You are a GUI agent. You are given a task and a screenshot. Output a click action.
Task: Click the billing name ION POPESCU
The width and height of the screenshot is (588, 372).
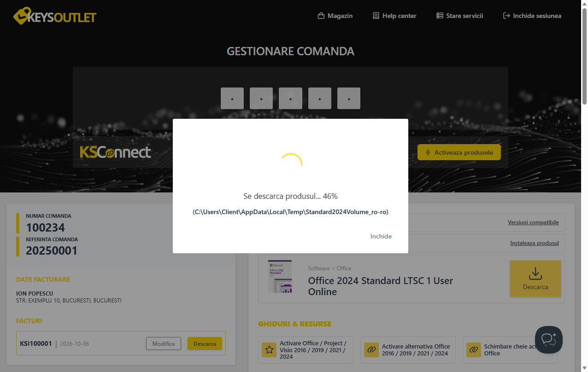click(35, 294)
